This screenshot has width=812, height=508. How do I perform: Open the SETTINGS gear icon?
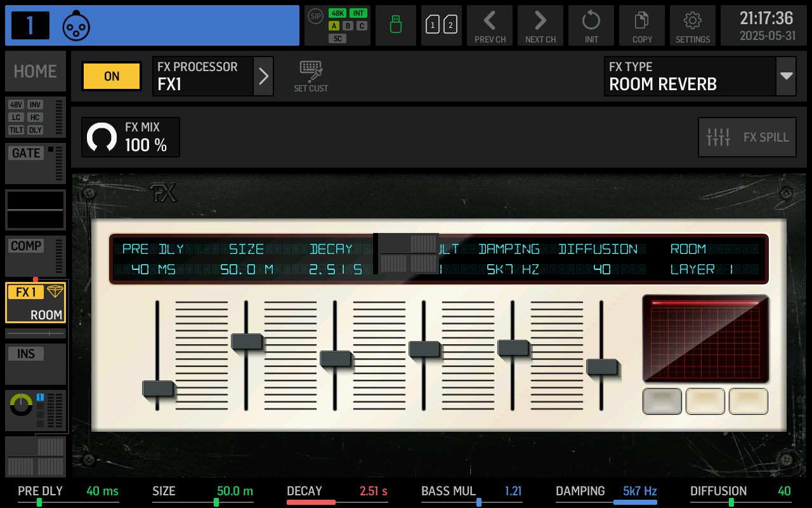692,25
